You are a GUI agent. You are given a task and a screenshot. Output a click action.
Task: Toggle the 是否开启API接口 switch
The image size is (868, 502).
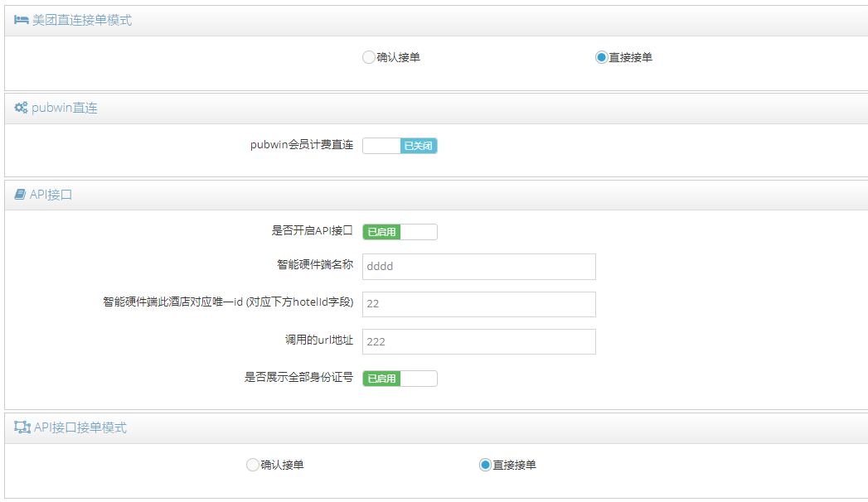(400, 232)
